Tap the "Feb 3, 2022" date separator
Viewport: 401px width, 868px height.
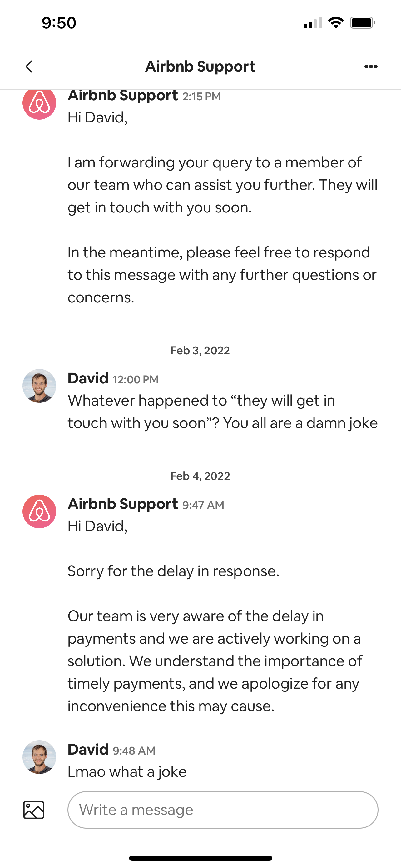click(200, 351)
